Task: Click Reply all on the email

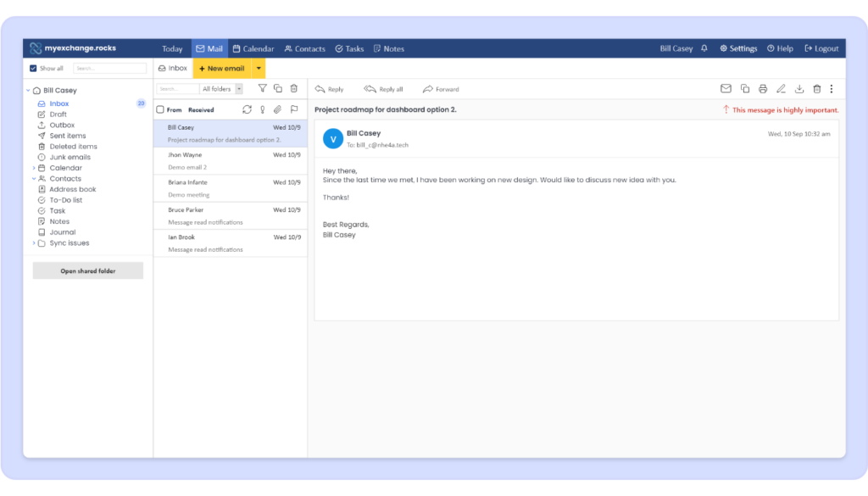Action: coord(383,89)
